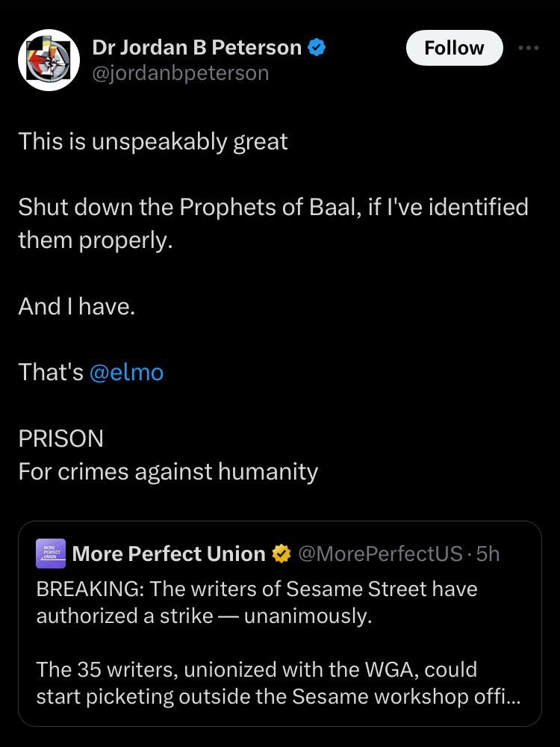Open the three-dot more options menu
Screen dimensions: 560x747
529,48
